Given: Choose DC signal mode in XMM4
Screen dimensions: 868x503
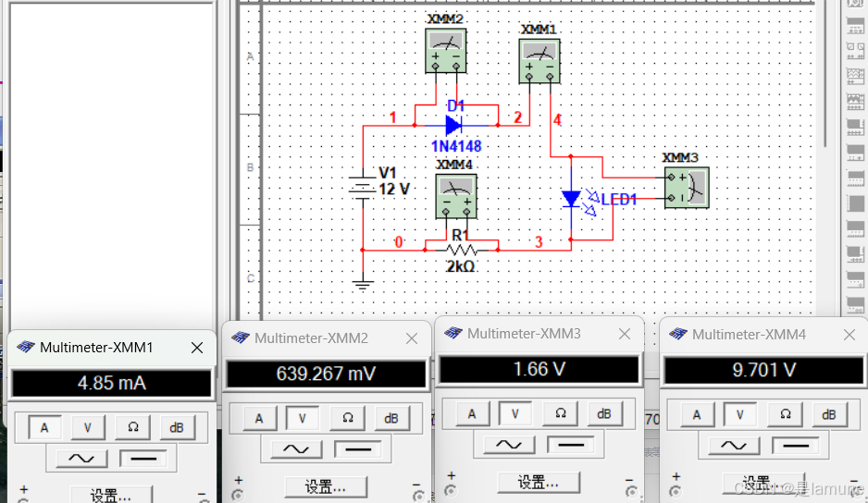Looking at the screenshot, I should tap(796, 446).
